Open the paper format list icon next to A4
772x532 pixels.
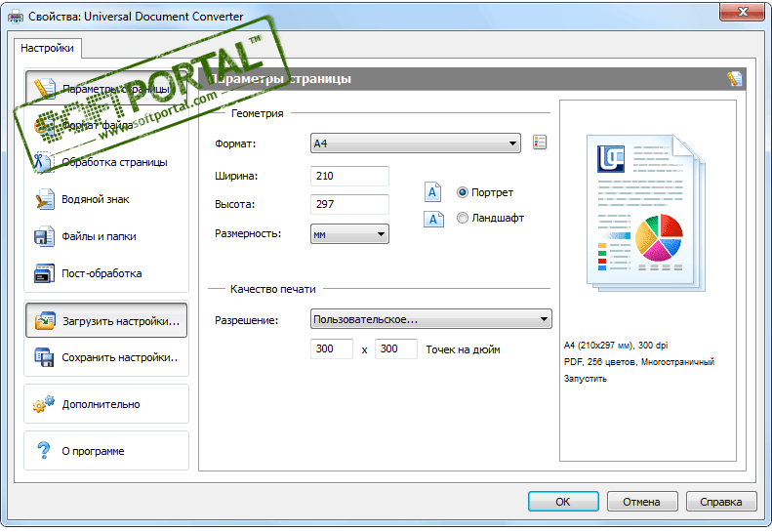(540, 143)
